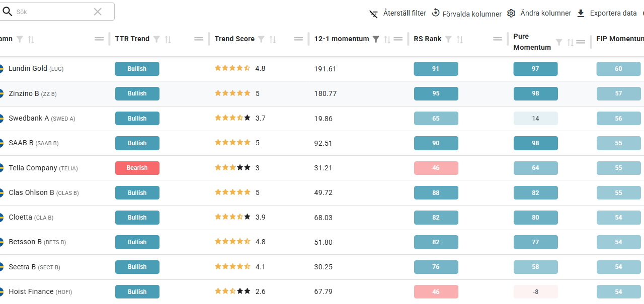
Task: Export table via Exportera data
Action: click(x=607, y=14)
